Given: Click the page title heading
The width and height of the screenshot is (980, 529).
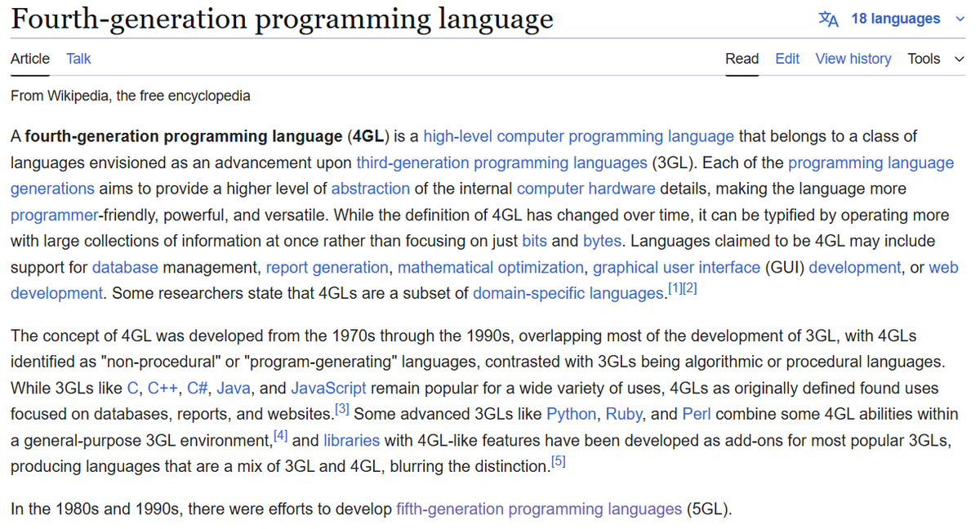Looking at the screenshot, I should 282,20.
